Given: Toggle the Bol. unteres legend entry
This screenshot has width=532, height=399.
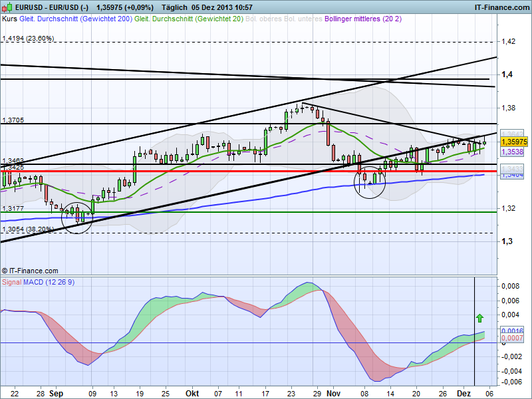Looking at the screenshot, I should (x=303, y=19).
